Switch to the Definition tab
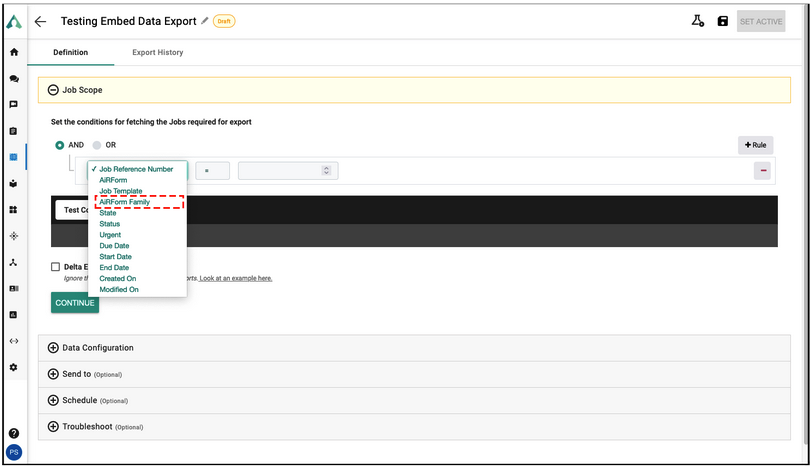This screenshot has width=812, height=467. tap(70, 52)
